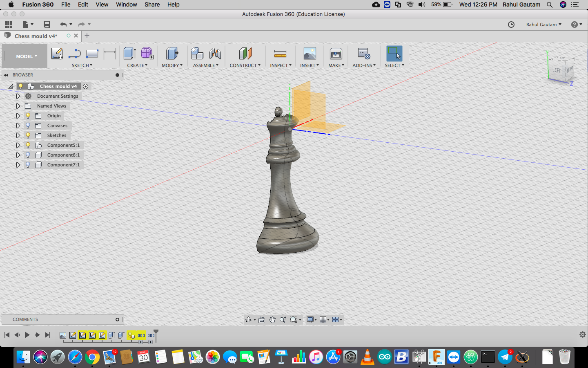The image size is (588, 368).
Task: Open the MODIFY menu label
Action: click(x=172, y=65)
